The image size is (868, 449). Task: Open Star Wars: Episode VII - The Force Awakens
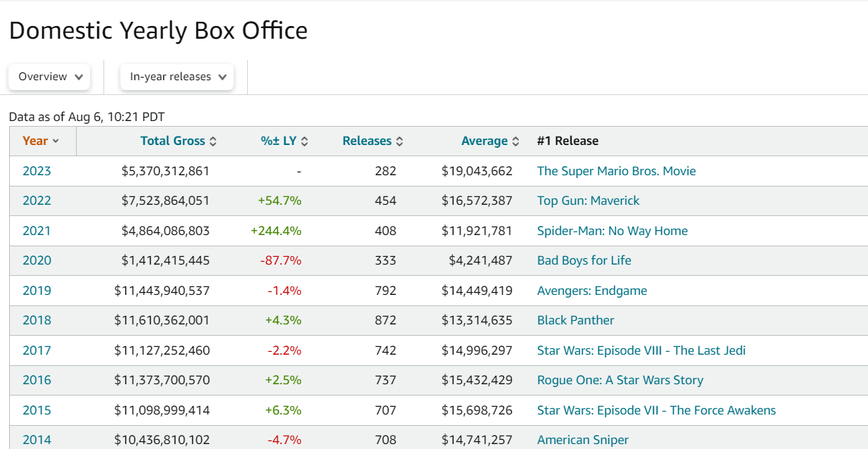coord(657,410)
